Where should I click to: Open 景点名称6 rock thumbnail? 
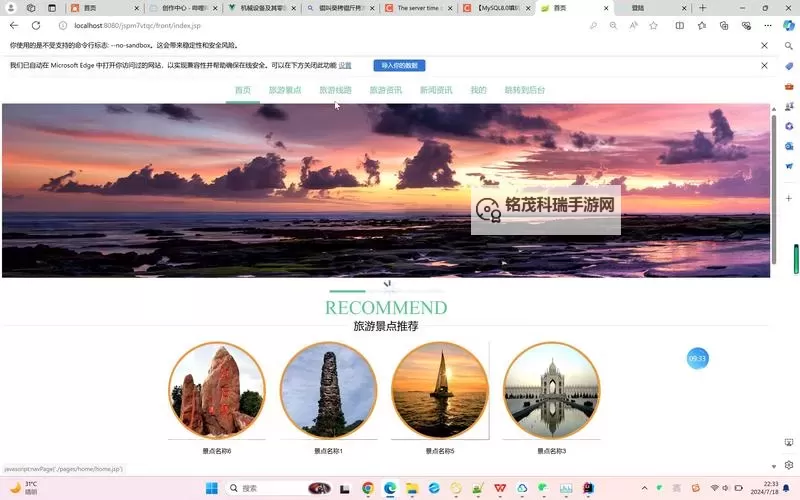217,390
